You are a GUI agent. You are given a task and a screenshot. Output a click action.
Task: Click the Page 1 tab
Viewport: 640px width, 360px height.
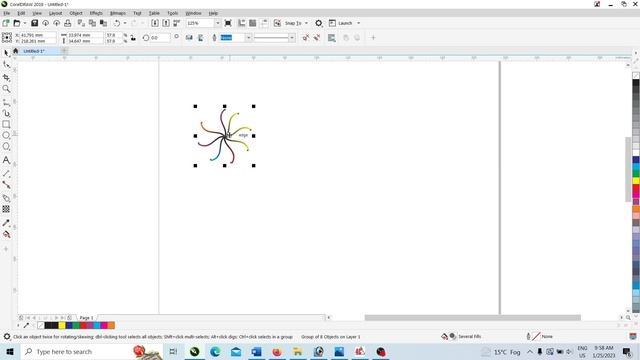coord(87,318)
